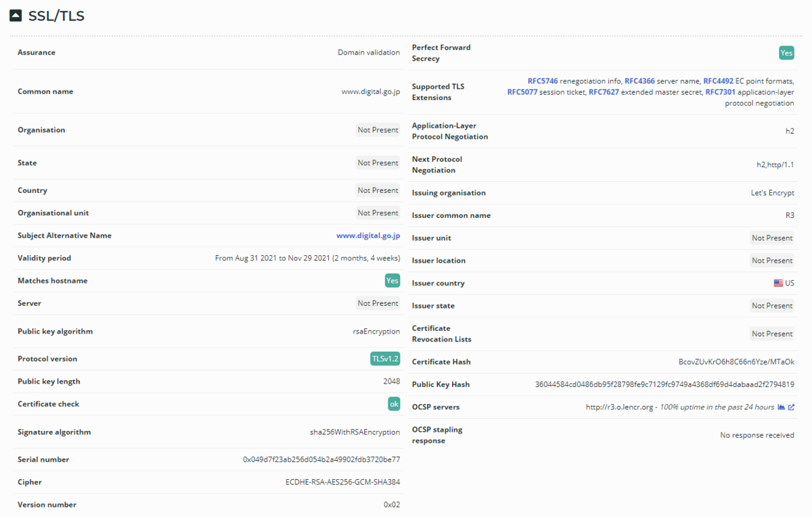Click the SSL/TLS section heading
This screenshot has width=812, height=517.
coord(56,16)
